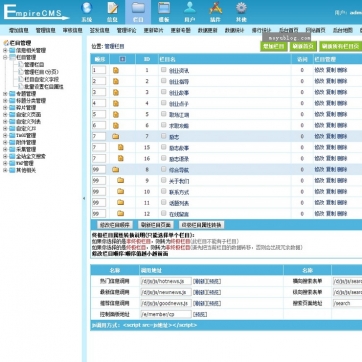Click the folder icon in row ID 11
The image size is (362, 362).
pyautogui.click(x=121, y=202)
